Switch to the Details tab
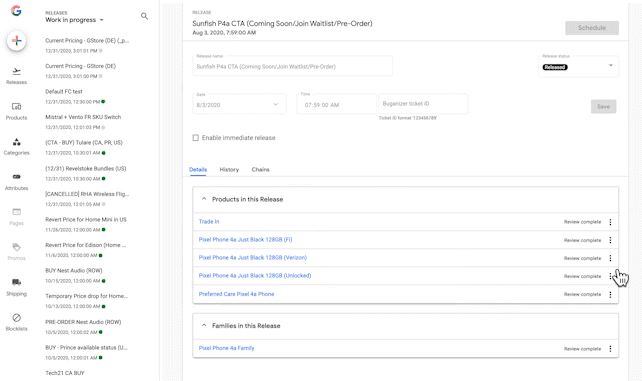Screen dimensions: 642x381 (x=198, y=169)
